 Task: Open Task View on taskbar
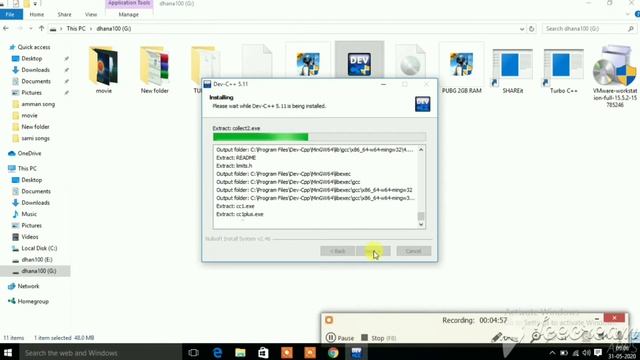(x=193, y=352)
